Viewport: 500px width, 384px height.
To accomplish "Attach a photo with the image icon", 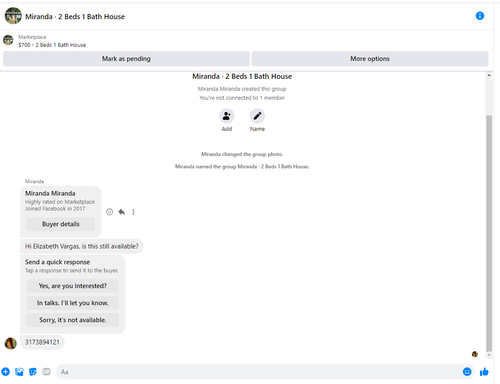I will (19, 371).
